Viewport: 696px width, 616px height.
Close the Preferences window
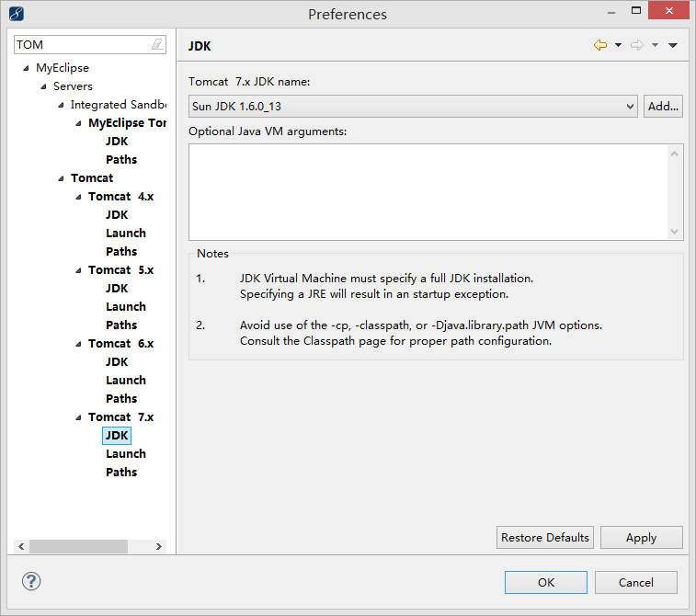pyautogui.click(x=669, y=11)
